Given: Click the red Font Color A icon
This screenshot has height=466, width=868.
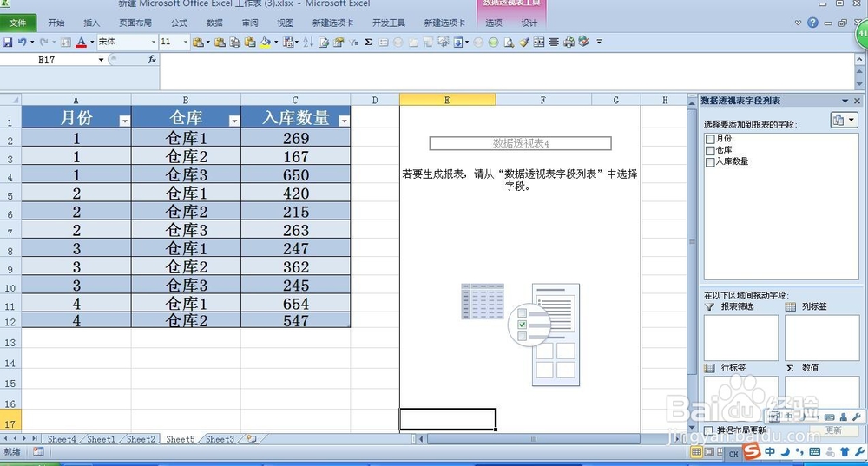Looking at the screenshot, I should click(x=81, y=42).
